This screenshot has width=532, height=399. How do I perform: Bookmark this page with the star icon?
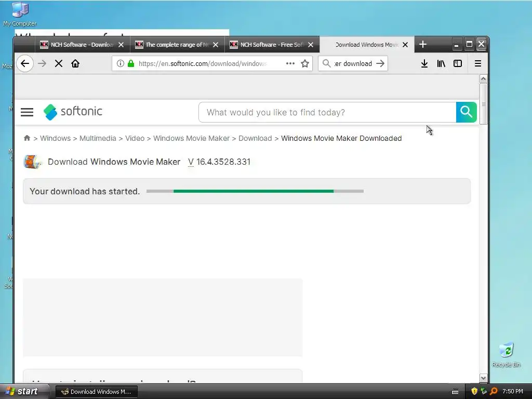(x=305, y=63)
